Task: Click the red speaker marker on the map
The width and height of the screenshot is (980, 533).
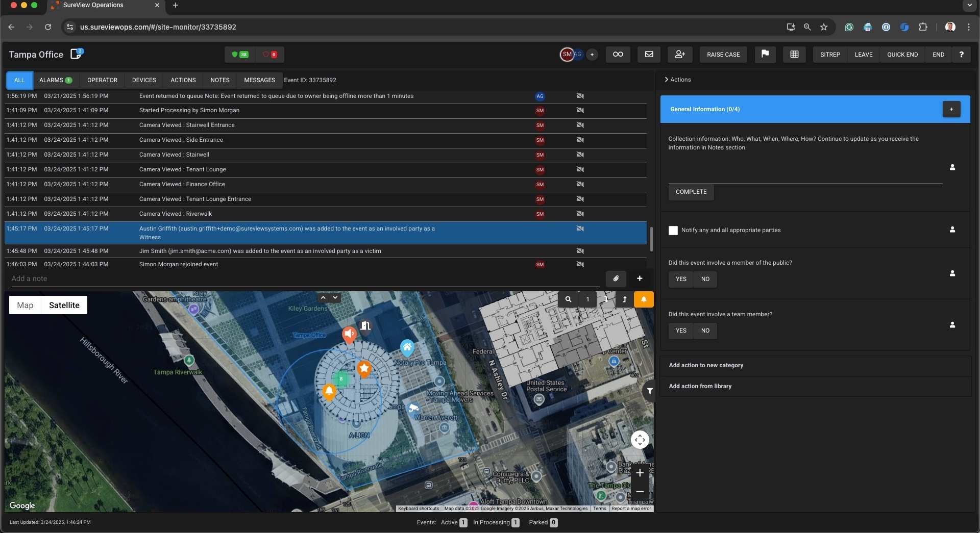Action: pyautogui.click(x=349, y=335)
